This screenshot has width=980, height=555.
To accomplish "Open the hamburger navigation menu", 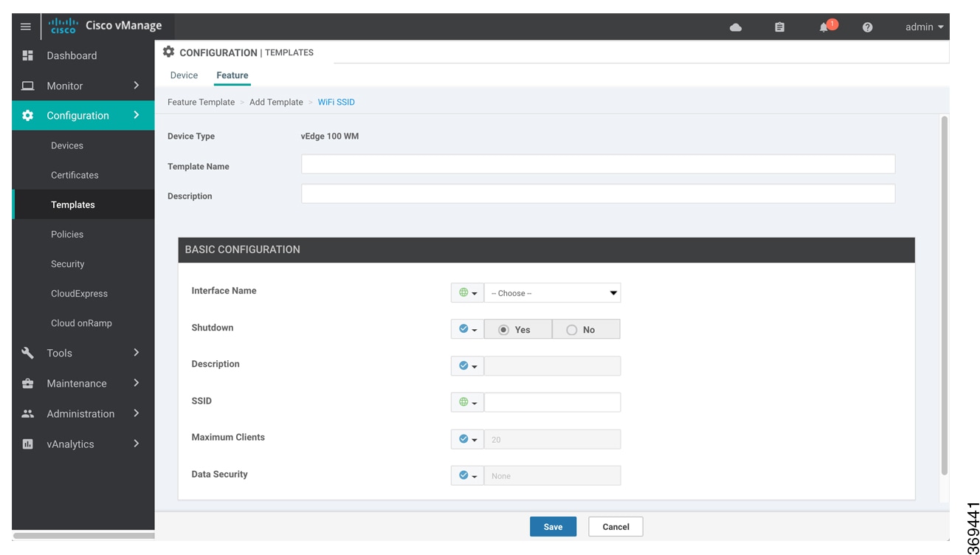I will 26,27.
